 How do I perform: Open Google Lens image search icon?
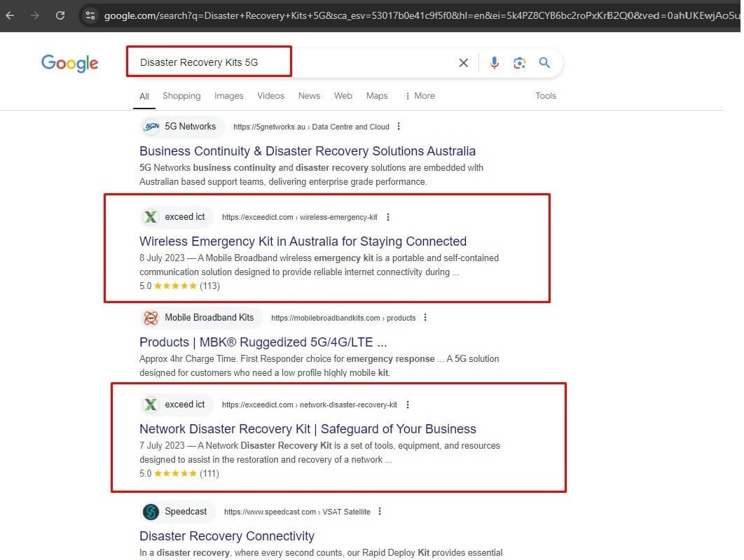click(519, 62)
